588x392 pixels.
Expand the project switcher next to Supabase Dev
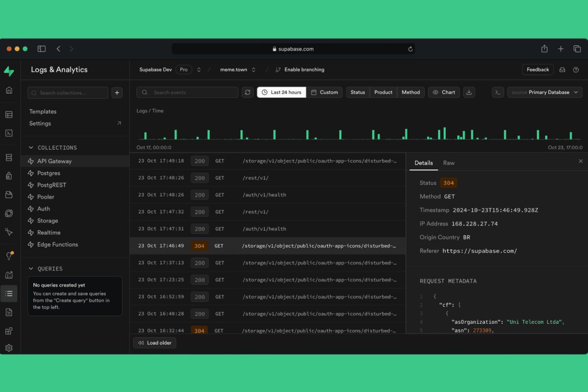199,70
